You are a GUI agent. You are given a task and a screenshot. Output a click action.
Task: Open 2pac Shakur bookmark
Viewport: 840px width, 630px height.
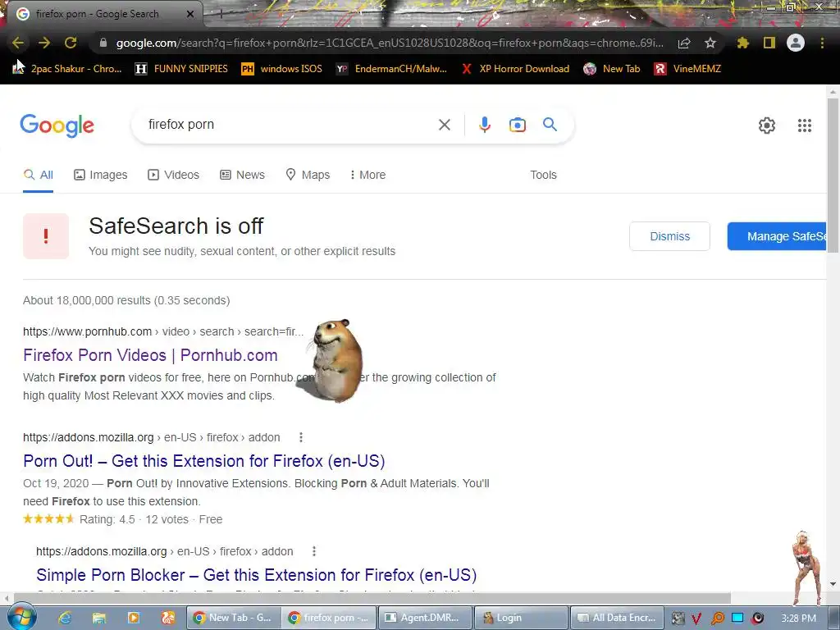(x=67, y=69)
